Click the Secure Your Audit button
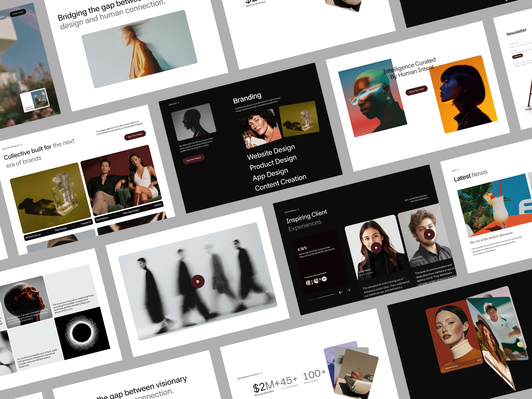The height and width of the screenshot is (399, 532). 416,90
